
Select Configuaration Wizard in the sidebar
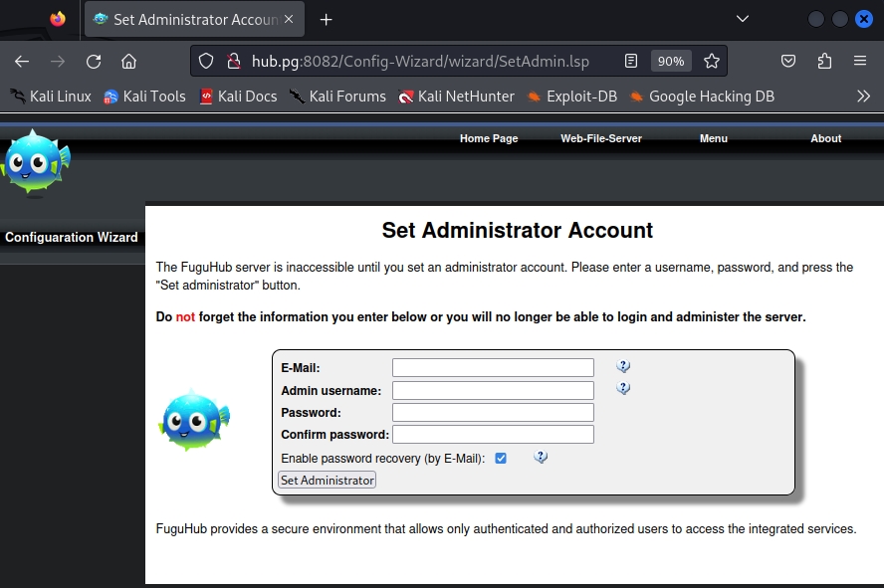point(71,237)
